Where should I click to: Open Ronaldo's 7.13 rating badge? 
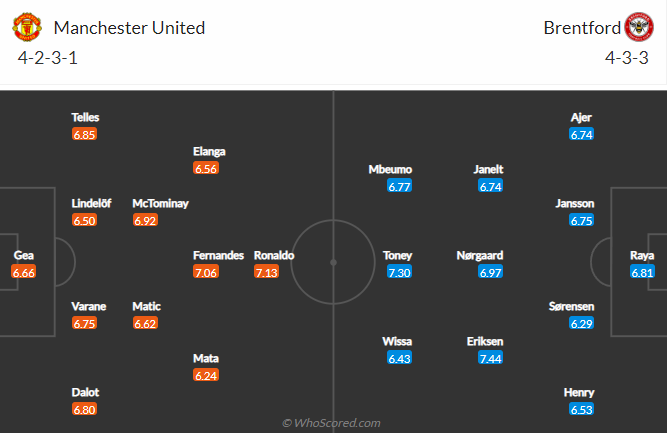coord(266,272)
